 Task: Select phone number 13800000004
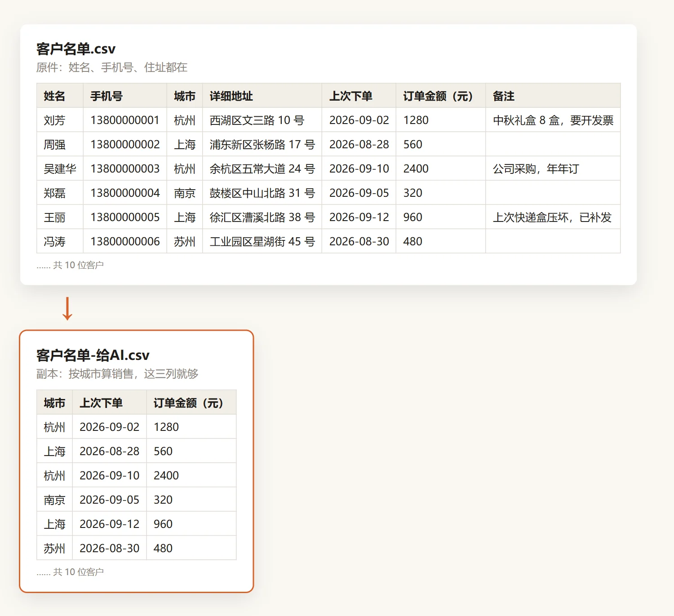point(125,193)
